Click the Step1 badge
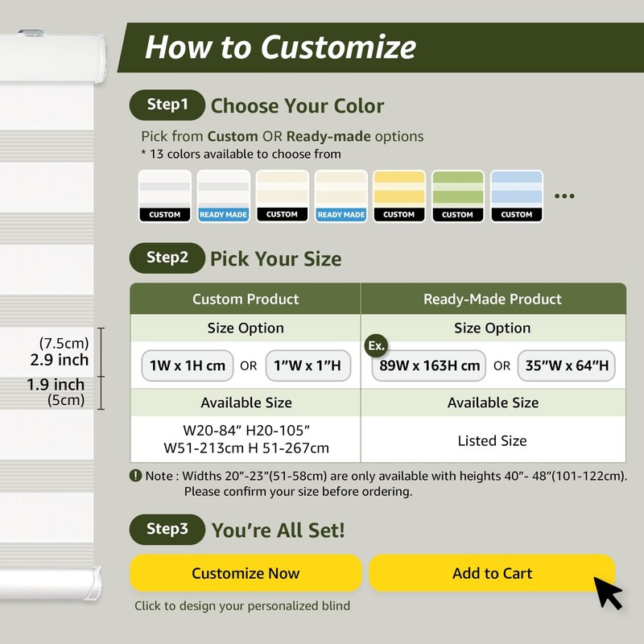 click(x=167, y=105)
